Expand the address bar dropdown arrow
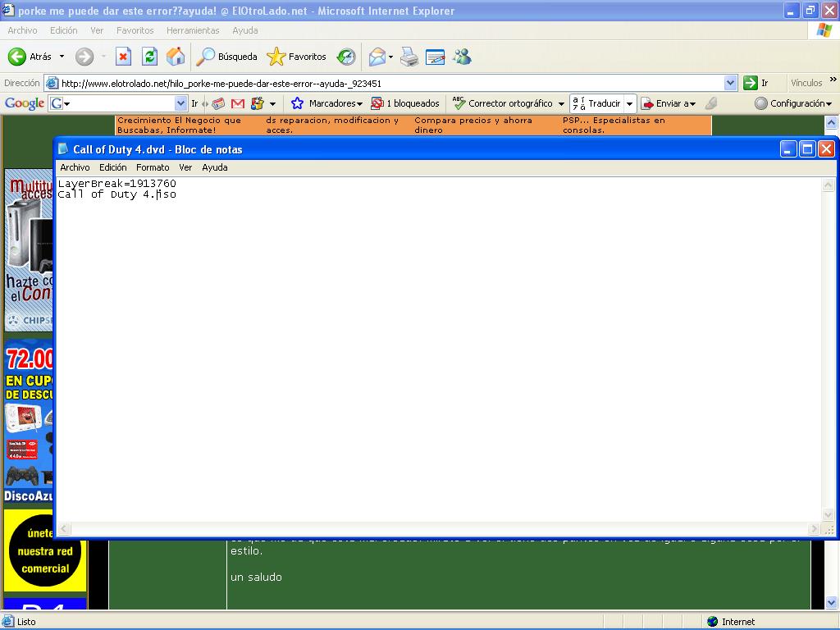The image size is (840, 630). [x=730, y=83]
